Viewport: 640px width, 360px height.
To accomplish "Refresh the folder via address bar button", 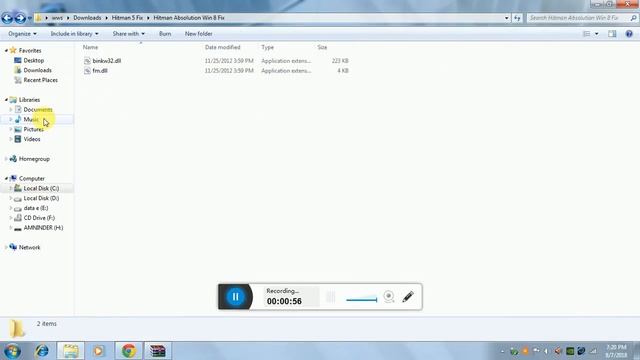I will coord(517,18).
